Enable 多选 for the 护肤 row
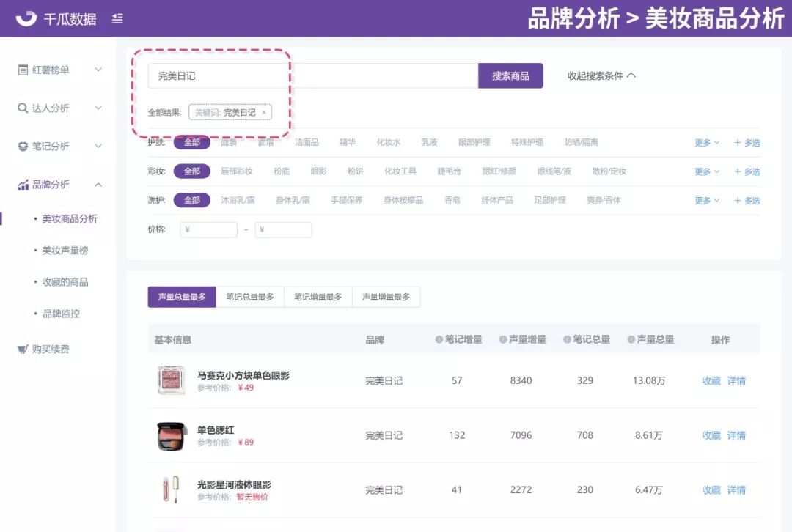 pos(747,143)
